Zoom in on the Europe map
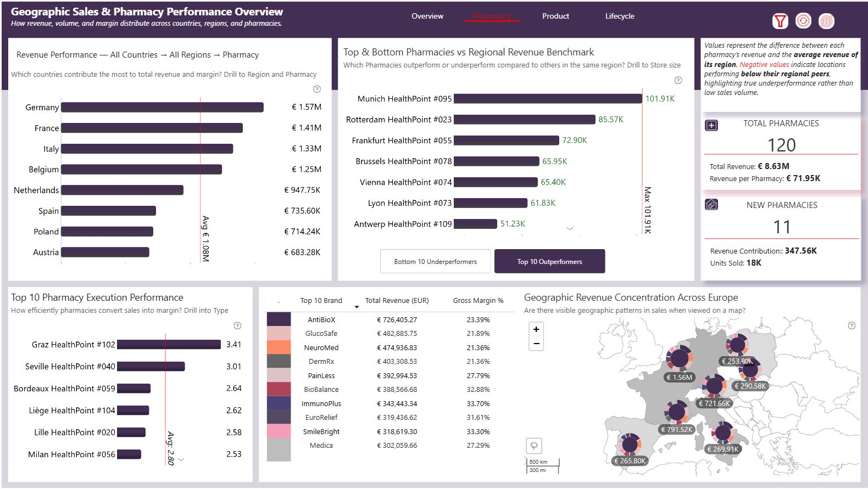Viewport: 868px width, 489px height. 536,329
